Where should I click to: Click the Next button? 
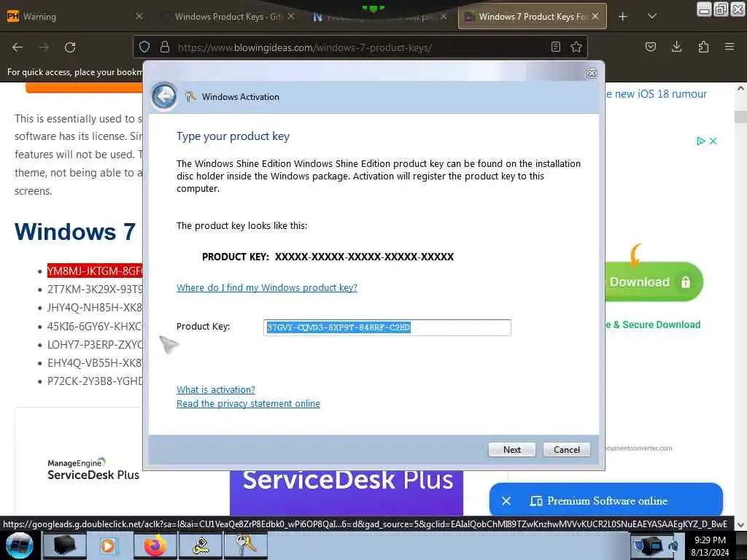[x=511, y=449]
